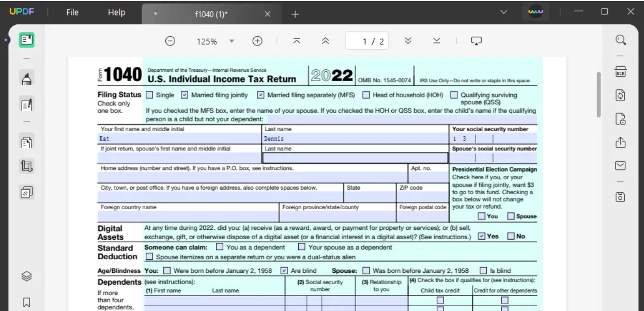Screen dimensions: 644x311
Task: Expand the 125% zoom level dropdown
Action: 232,41
